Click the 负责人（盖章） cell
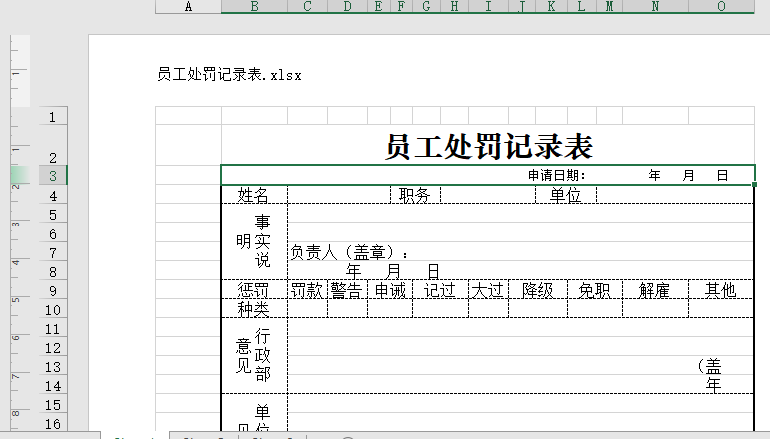770x439 pixels. pyautogui.click(x=350, y=253)
